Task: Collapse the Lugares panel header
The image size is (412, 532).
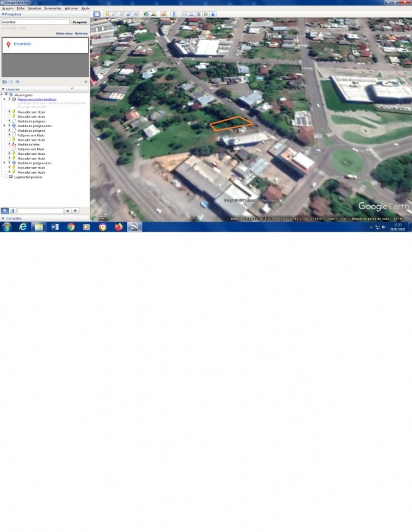Action: point(3,89)
